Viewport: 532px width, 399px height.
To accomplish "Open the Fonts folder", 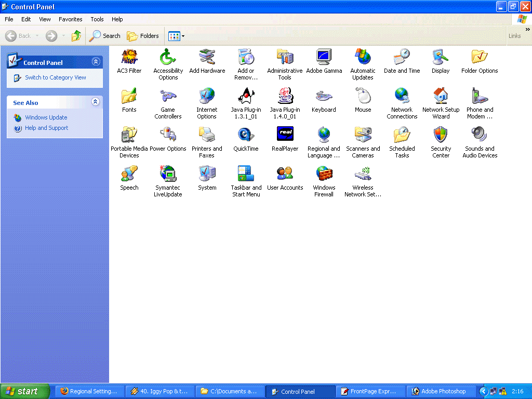I will [x=129, y=100].
